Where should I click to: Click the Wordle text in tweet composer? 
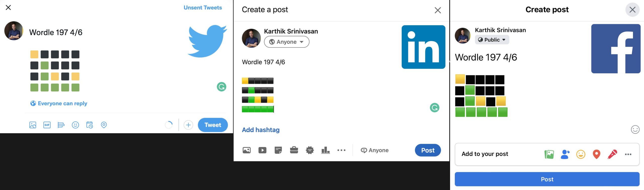pyautogui.click(x=56, y=32)
